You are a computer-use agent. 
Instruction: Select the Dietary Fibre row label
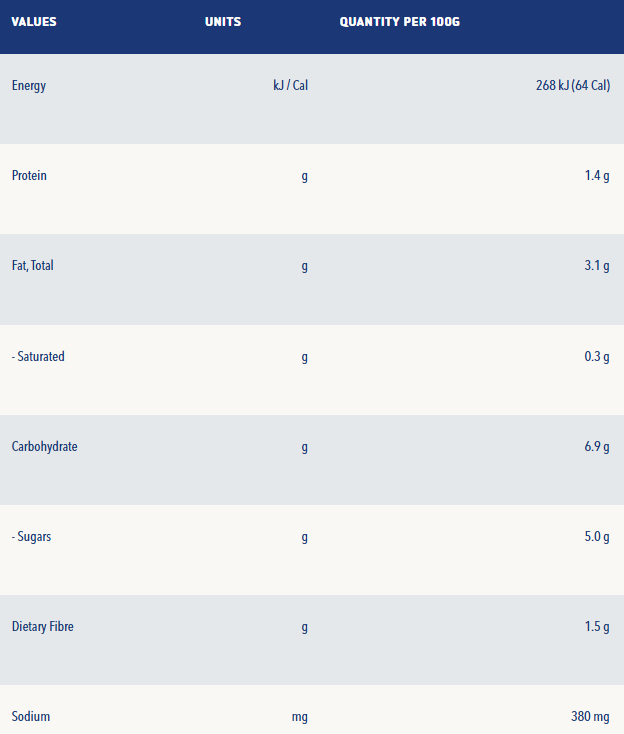pyautogui.click(x=43, y=627)
